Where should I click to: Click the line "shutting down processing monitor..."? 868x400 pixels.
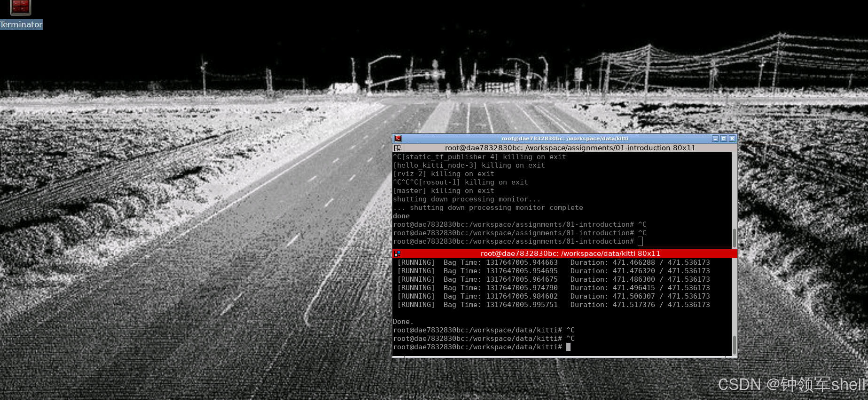click(x=467, y=199)
